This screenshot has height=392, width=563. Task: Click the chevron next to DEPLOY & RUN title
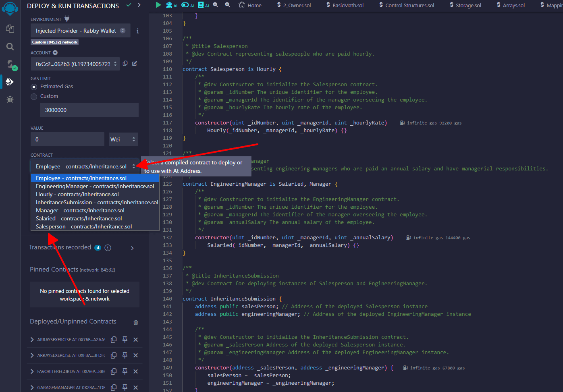click(x=139, y=5)
